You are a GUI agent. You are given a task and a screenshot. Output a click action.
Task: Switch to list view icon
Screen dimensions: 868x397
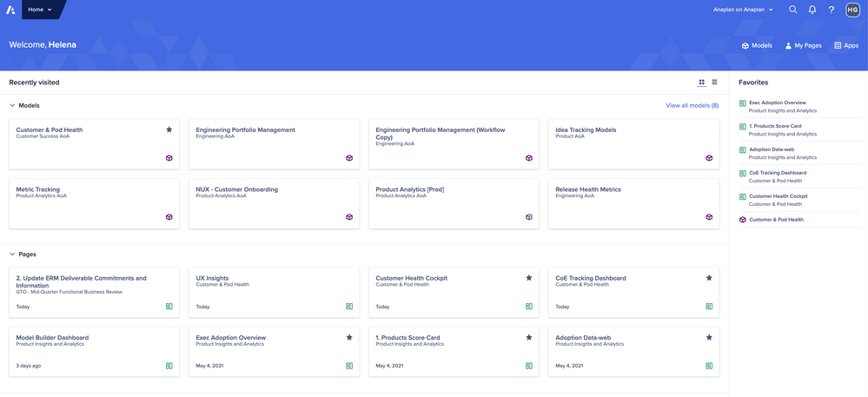point(715,82)
